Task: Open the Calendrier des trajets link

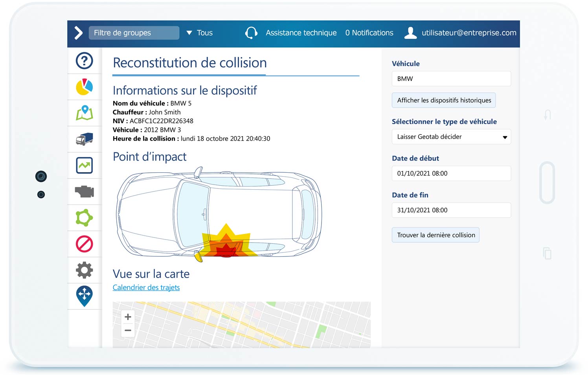Action: [x=146, y=287]
